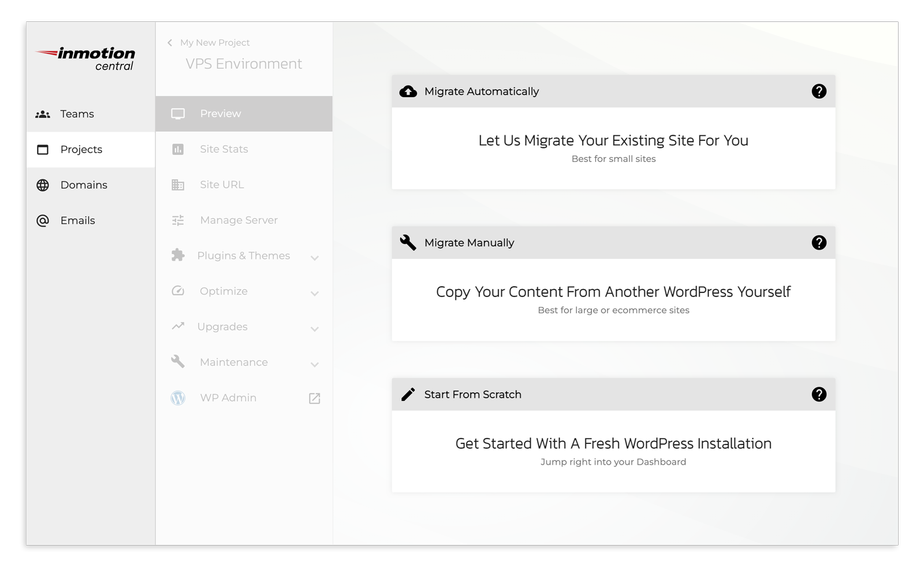Expand the Plugins & Themes submenu chevron
924x571 pixels.
(315, 258)
